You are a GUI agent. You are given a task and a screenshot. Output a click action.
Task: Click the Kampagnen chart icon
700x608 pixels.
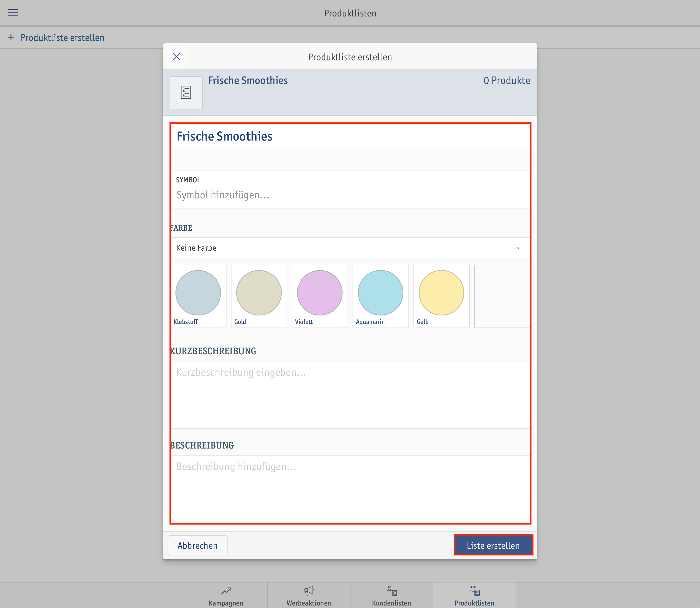tap(226, 591)
